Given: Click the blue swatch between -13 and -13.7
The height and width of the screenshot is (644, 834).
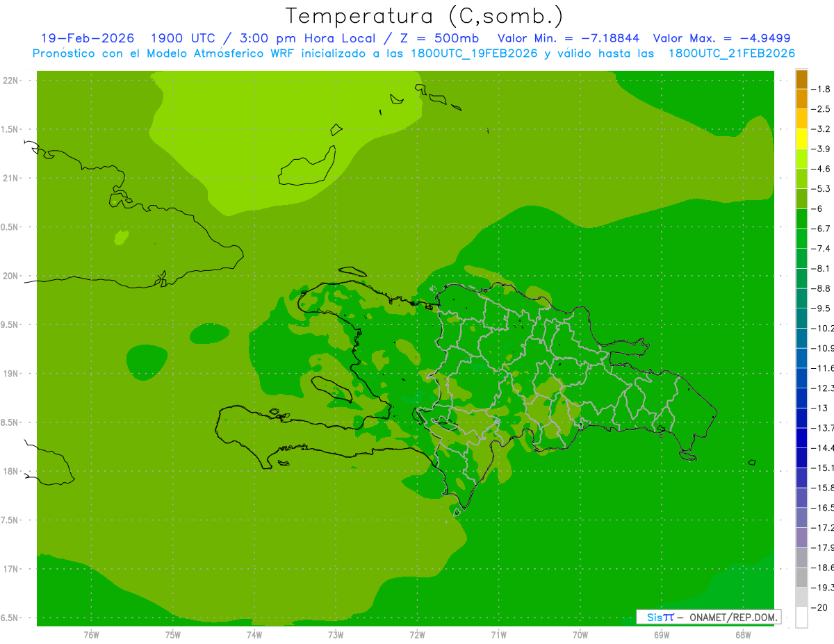Looking at the screenshot, I should [801, 418].
